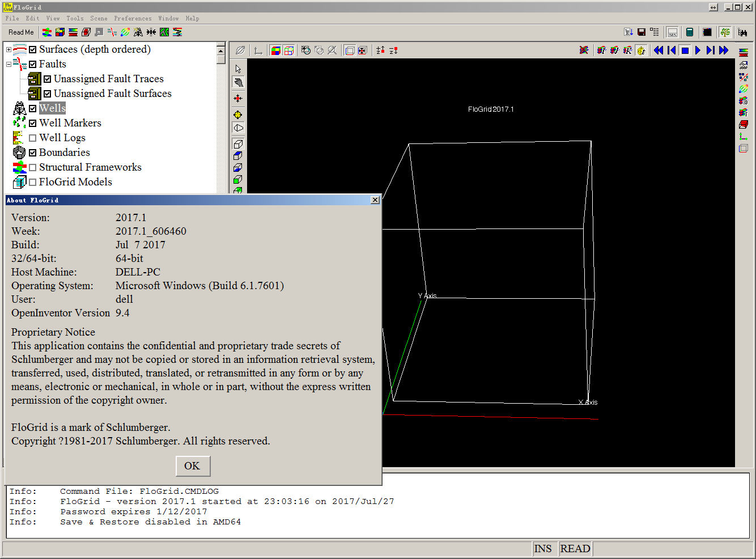Uncheck the Well Markers checkbox

(33, 123)
